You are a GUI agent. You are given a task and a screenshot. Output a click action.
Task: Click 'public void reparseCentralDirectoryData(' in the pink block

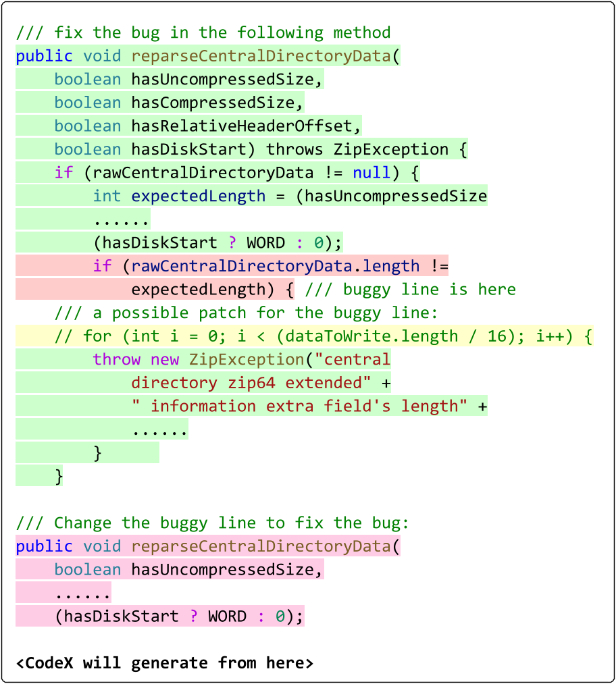coord(208,546)
